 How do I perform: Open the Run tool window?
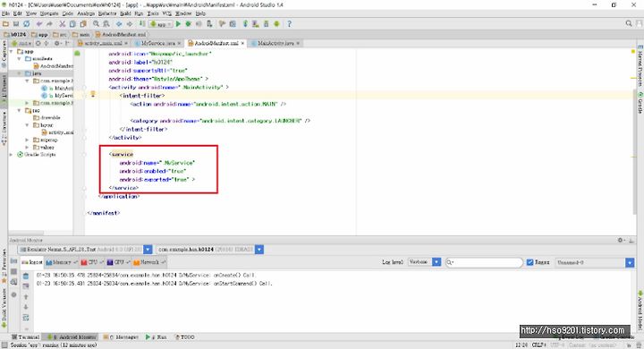click(156, 337)
